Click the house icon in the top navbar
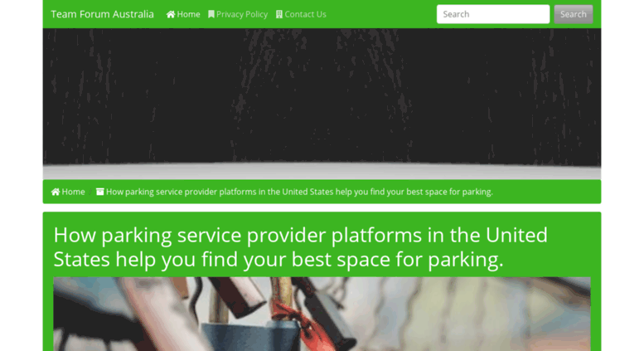The width and height of the screenshot is (644, 351). pyautogui.click(x=171, y=14)
